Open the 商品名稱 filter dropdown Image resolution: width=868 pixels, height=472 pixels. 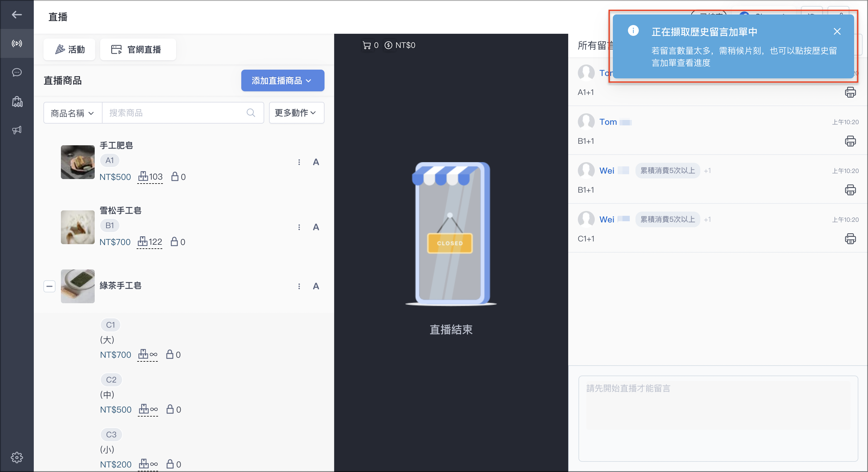click(73, 113)
